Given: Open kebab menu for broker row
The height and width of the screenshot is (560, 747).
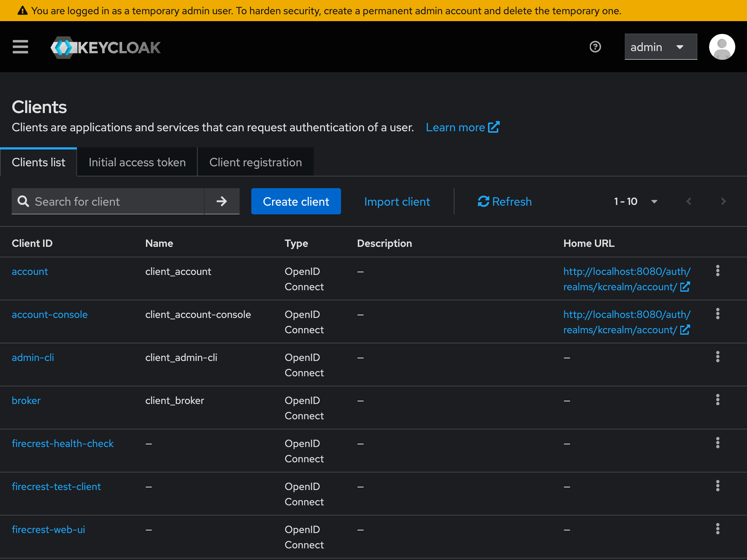Looking at the screenshot, I should pyautogui.click(x=717, y=400).
